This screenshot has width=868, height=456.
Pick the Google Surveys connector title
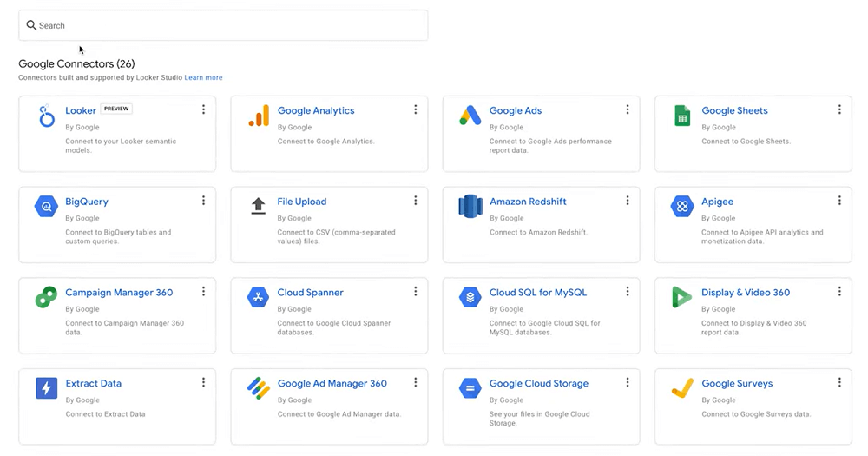pos(737,383)
